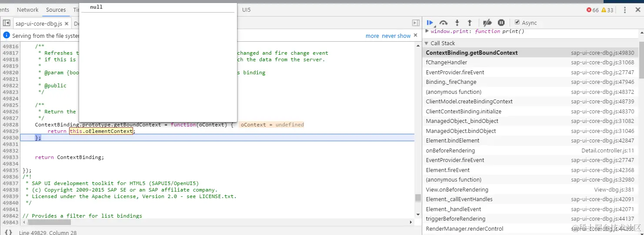Dismiss the file system notice bar
This screenshot has height=235, width=644.
click(415, 35)
